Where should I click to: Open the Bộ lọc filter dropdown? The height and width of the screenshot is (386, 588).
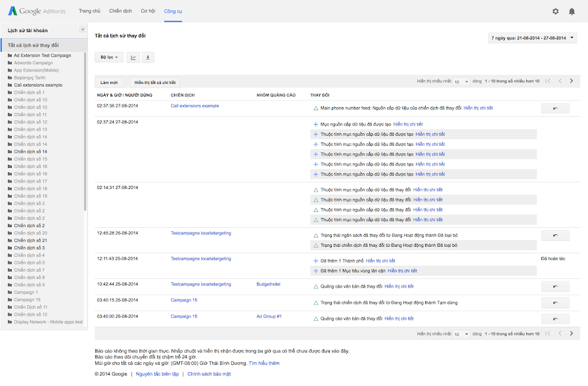tap(109, 58)
